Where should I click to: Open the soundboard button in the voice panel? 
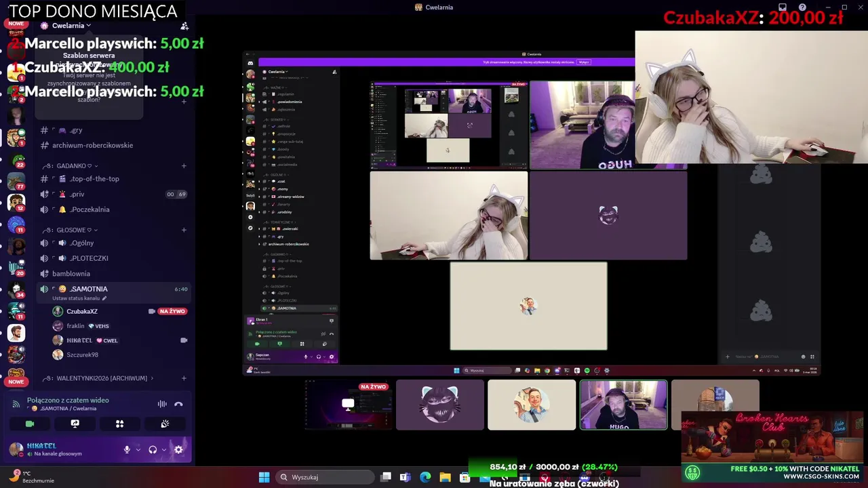click(165, 424)
